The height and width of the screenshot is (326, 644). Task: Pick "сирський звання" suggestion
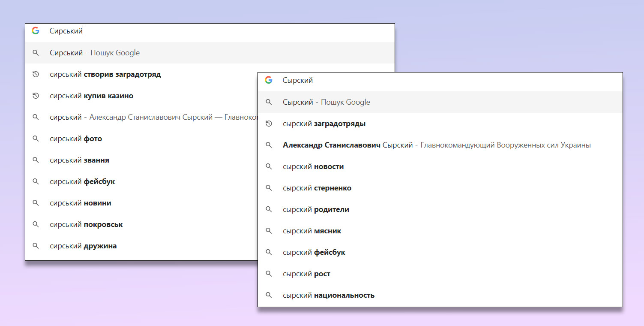pyautogui.click(x=79, y=160)
